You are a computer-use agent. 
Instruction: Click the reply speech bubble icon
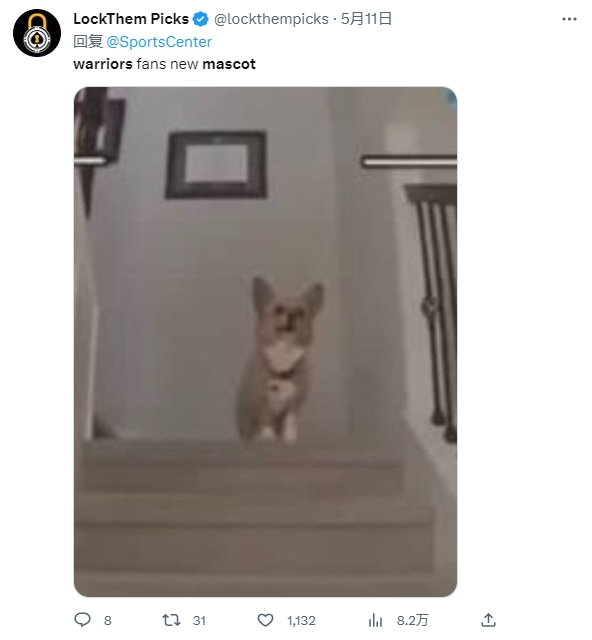82,620
